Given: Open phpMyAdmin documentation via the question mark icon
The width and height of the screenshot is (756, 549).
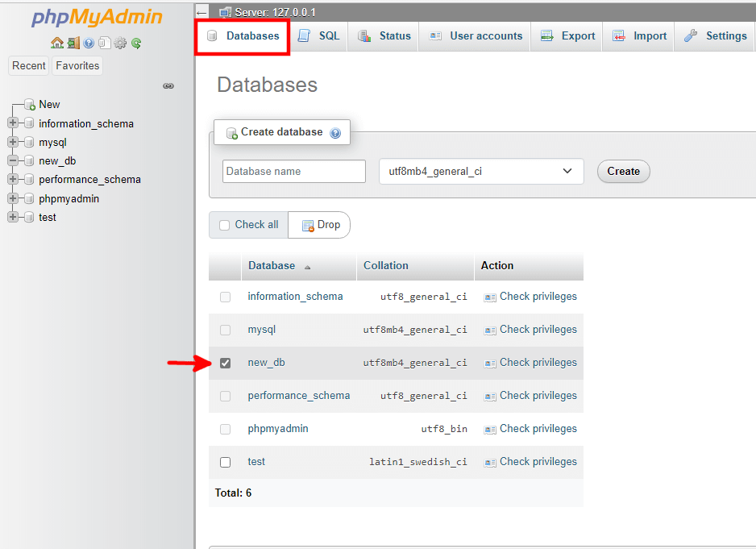Looking at the screenshot, I should (87, 43).
